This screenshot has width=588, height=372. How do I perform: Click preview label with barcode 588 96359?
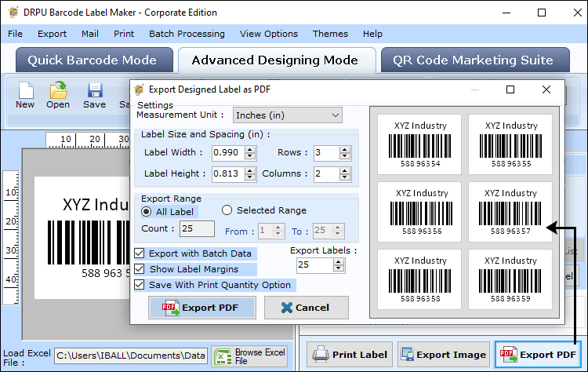[x=510, y=279]
